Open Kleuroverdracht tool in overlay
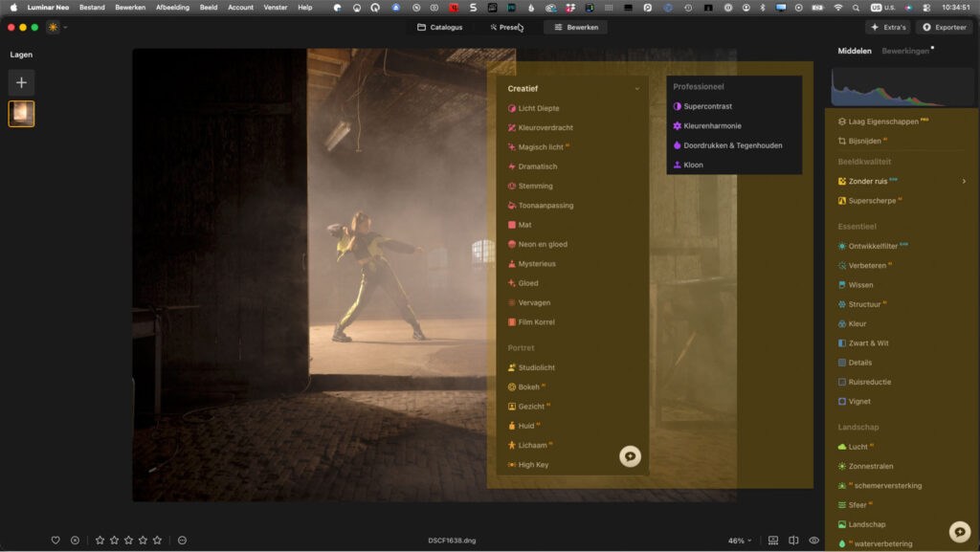This screenshot has height=552, width=980. click(540, 128)
